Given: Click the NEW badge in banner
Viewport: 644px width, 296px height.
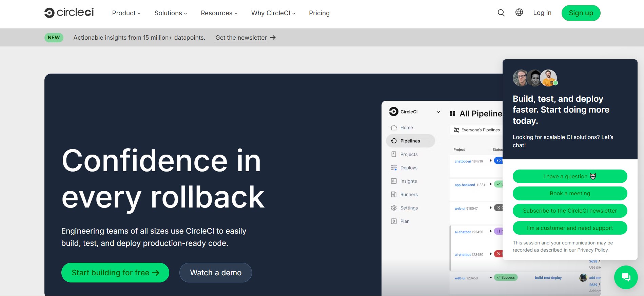Looking at the screenshot, I should (x=54, y=37).
